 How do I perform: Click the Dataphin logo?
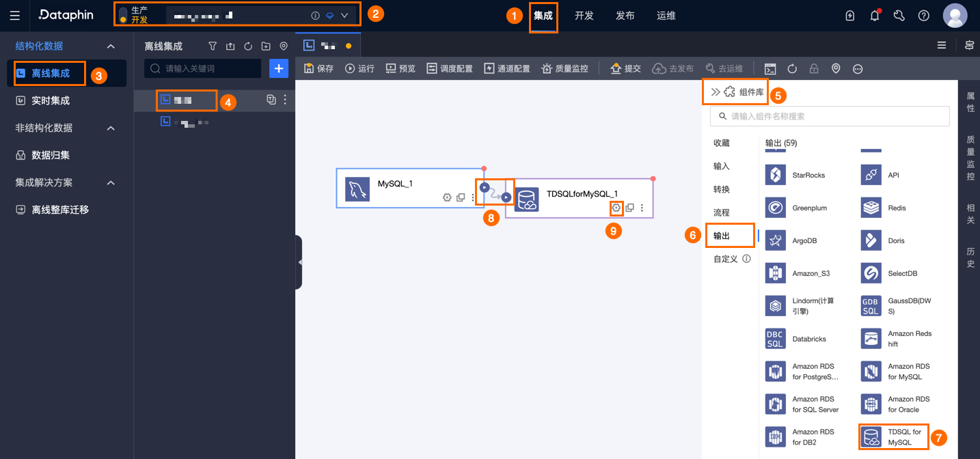[66, 15]
